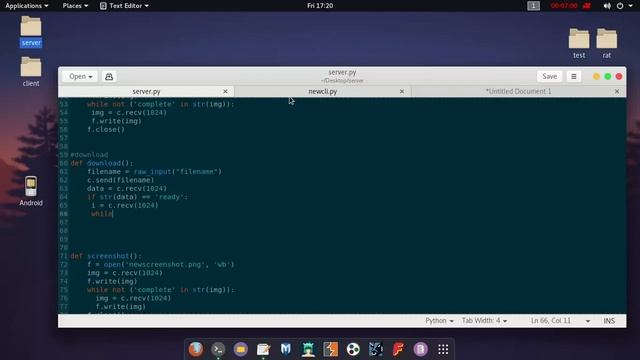Launch the red F app in dock

[398, 349]
